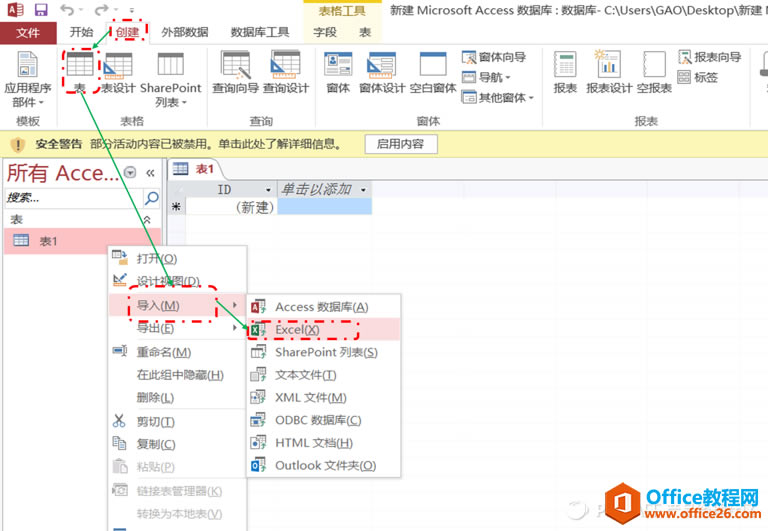
Task: Switch to the 创建 create tab
Action: pos(127,32)
